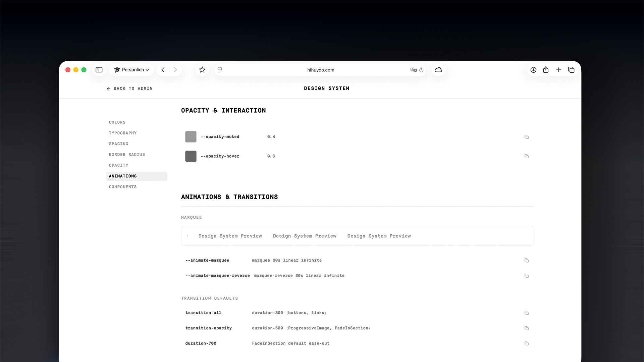Copy the duration-700 FadeInSection value
644x362 pixels.
click(527, 344)
